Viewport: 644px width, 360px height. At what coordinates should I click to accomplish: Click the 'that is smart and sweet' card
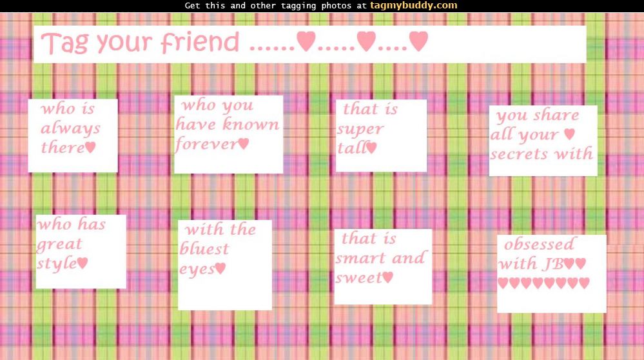coord(383,266)
